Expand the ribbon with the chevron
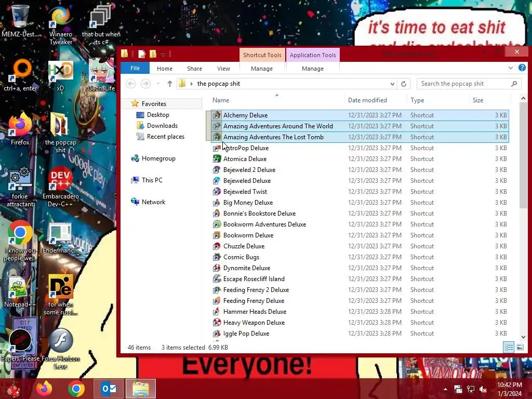The width and height of the screenshot is (532, 399). (x=510, y=68)
